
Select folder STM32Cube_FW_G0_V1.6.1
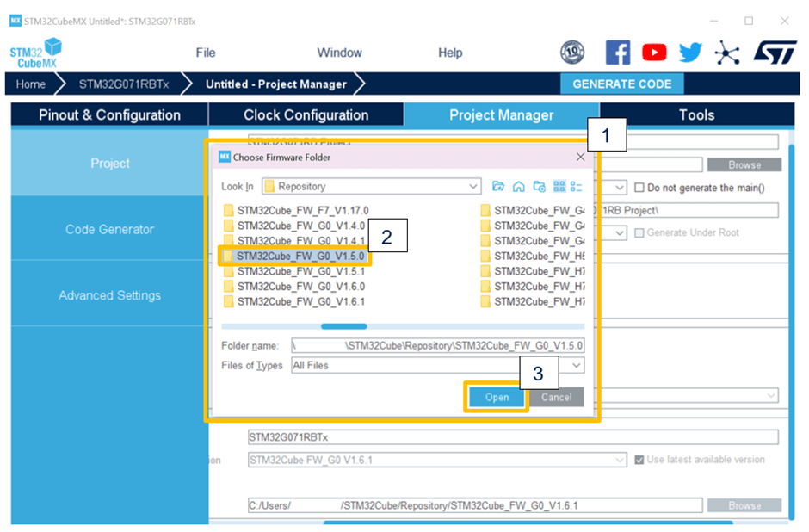[x=294, y=301]
